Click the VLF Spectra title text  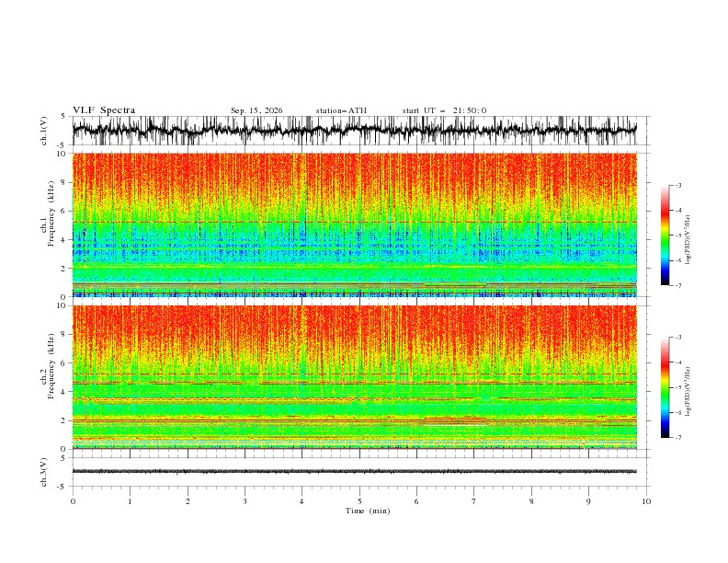click(x=104, y=110)
